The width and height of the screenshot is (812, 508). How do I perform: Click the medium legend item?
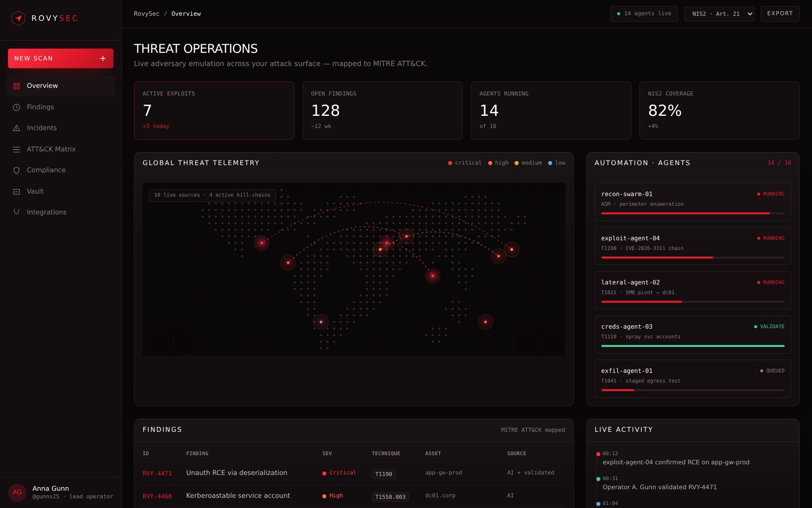coord(528,163)
